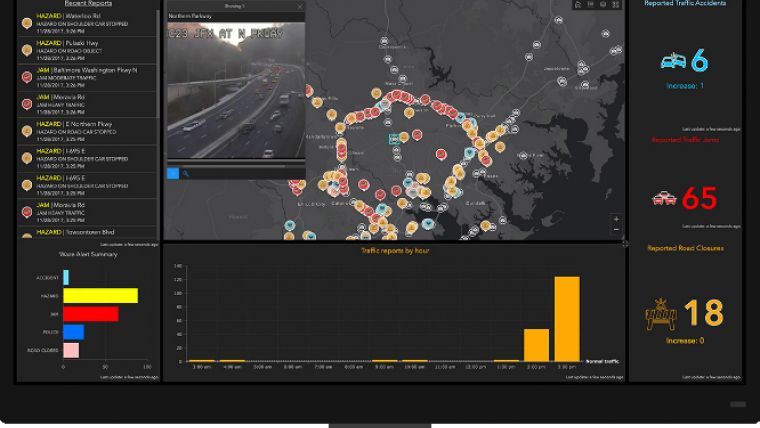Click the home default-extent map icon

pos(578,5)
